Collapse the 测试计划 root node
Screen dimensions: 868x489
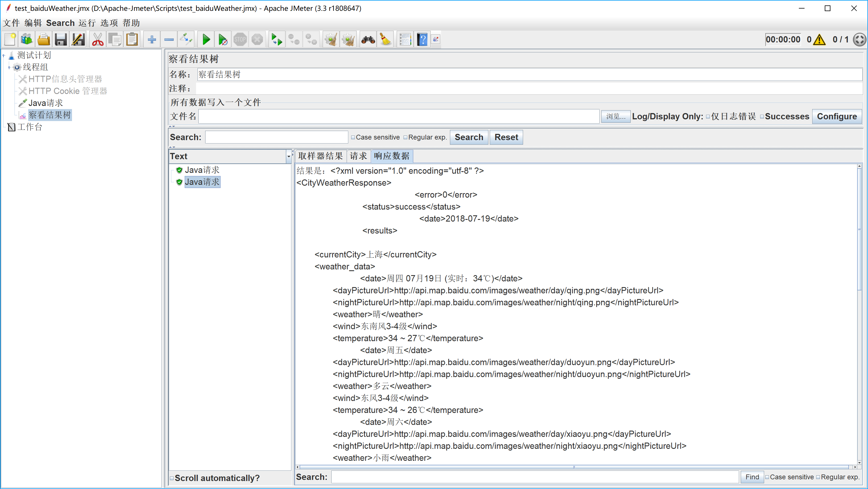pos(4,55)
